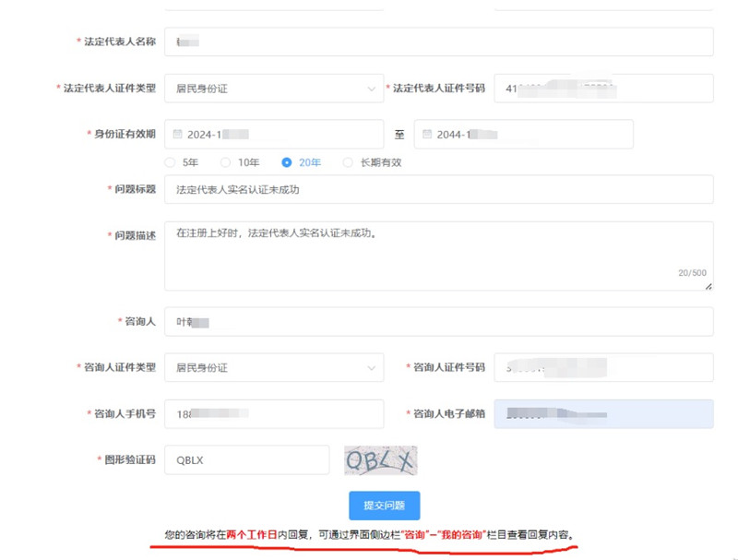This screenshot has height=560, width=738.
Task: Open the start date calendar picker
Action: 178,134
